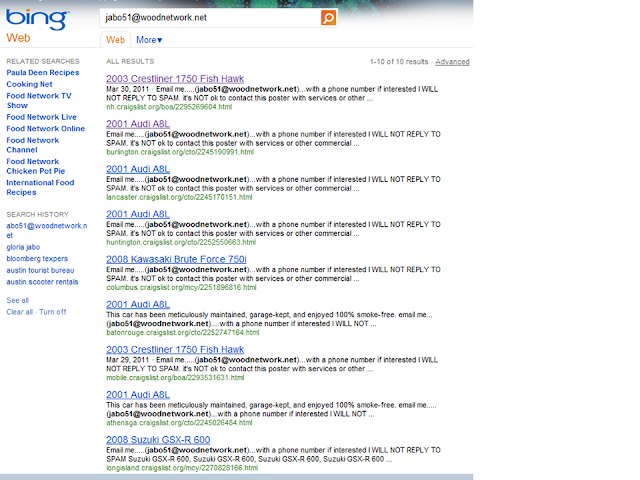Click the orange Web label under logo
640x480 pixels.
tap(18, 38)
